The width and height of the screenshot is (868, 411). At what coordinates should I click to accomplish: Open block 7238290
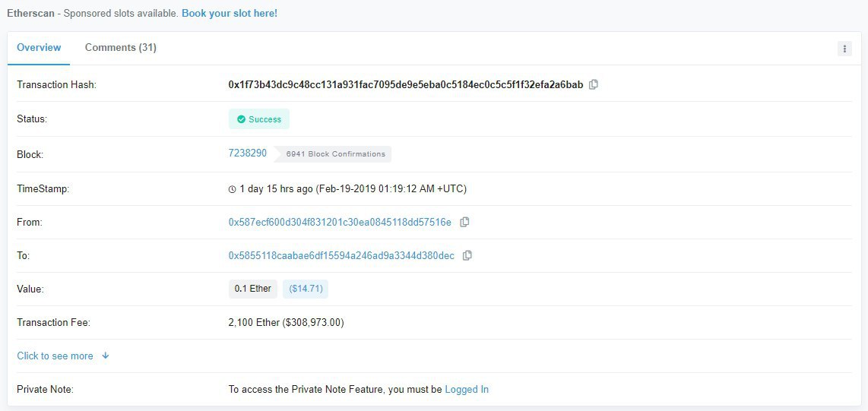248,153
